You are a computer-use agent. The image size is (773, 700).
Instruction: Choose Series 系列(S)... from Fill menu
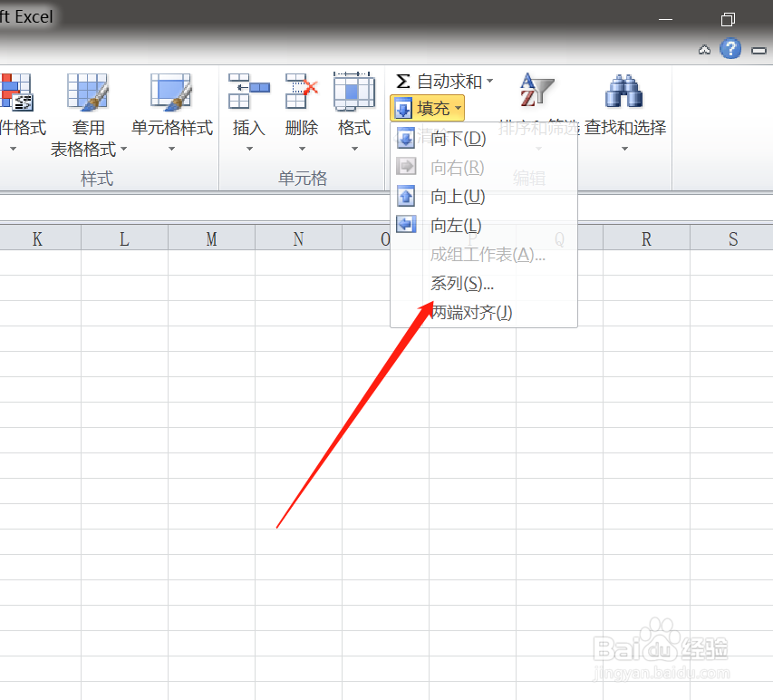[484, 283]
